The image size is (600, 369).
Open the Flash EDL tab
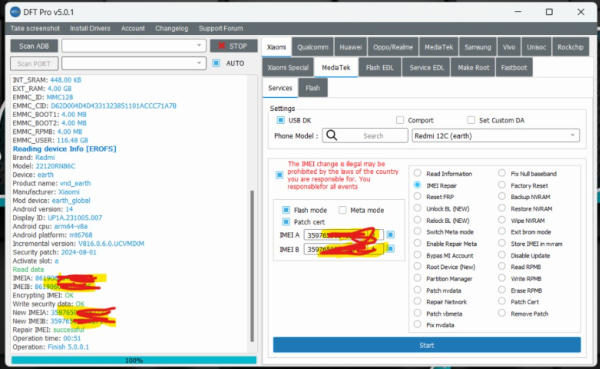point(380,67)
